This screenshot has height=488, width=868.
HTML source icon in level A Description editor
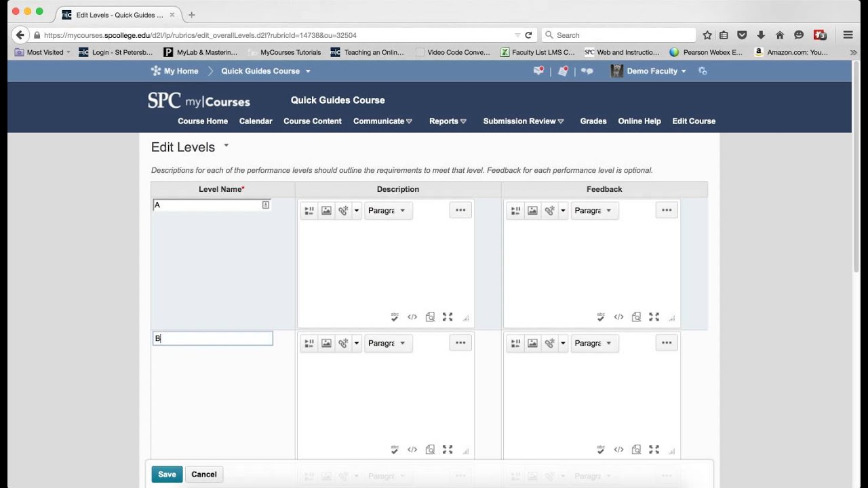pos(412,317)
